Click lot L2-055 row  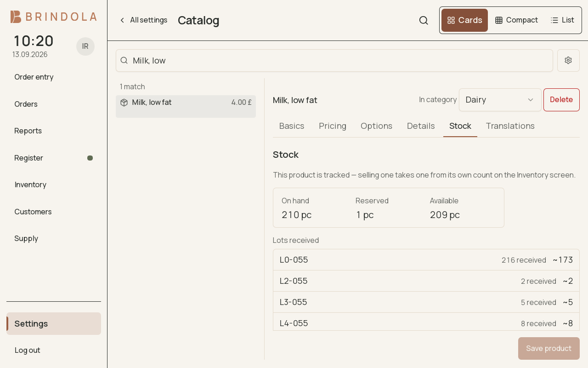coord(426,281)
